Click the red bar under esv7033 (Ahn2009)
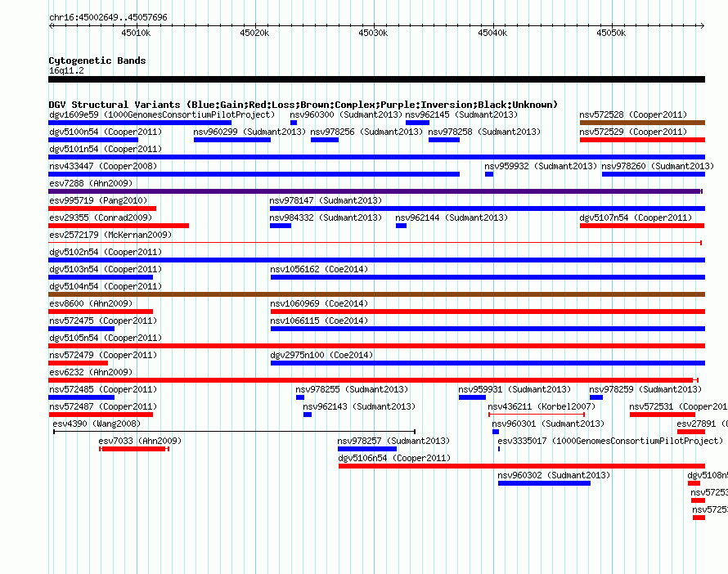Screen dimensions: 728x574 (134, 449)
